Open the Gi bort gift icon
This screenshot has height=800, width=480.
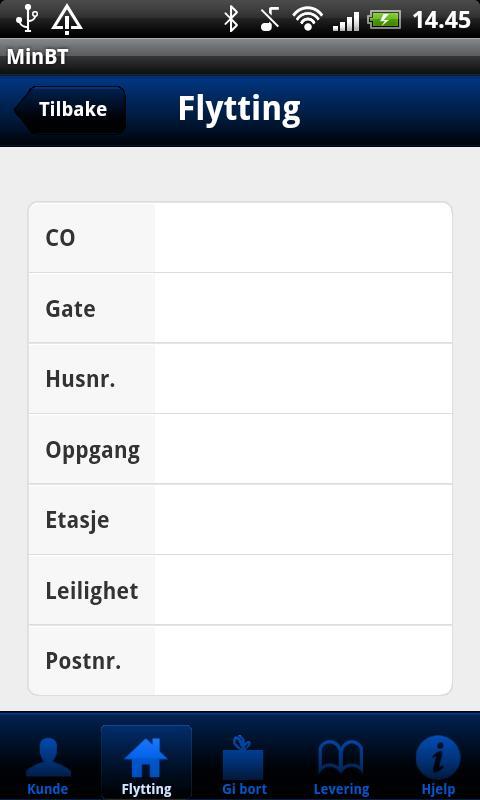coord(243,757)
